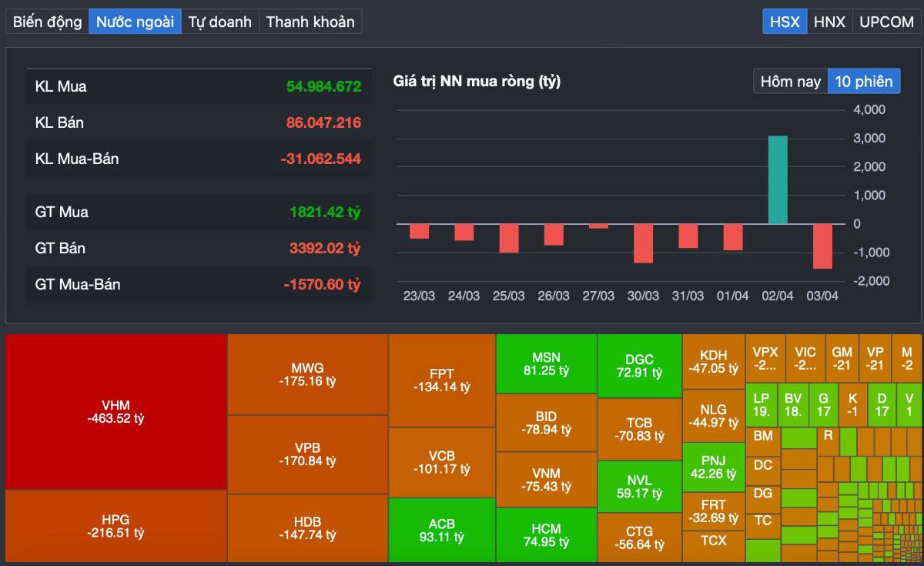Click the red 30/03 bar

[x=643, y=243]
